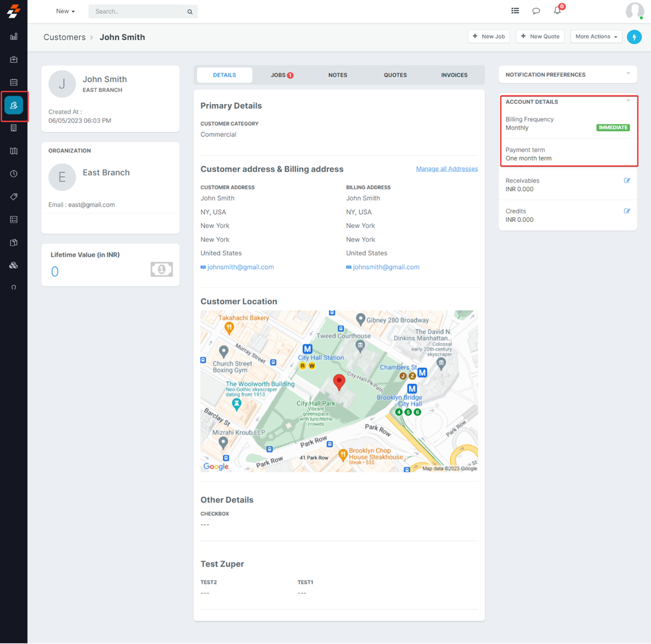
Task: Edit the Receivables amount
Action: point(627,181)
